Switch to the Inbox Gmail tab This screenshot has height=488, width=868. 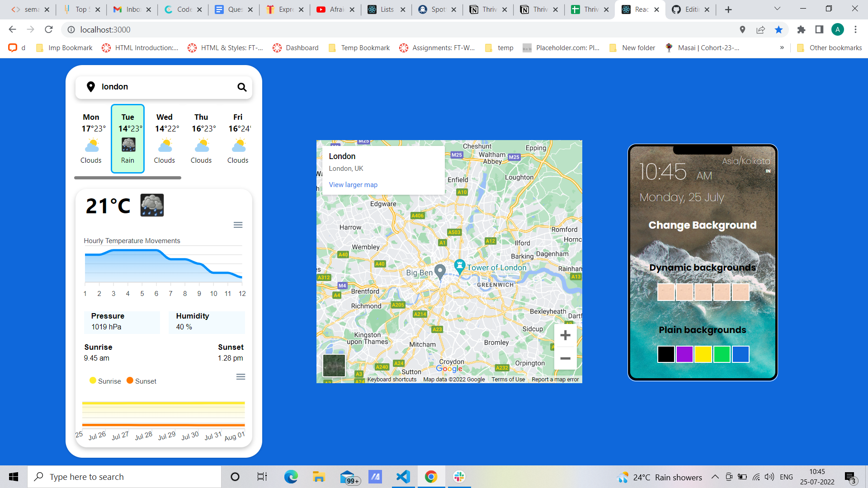(132, 9)
